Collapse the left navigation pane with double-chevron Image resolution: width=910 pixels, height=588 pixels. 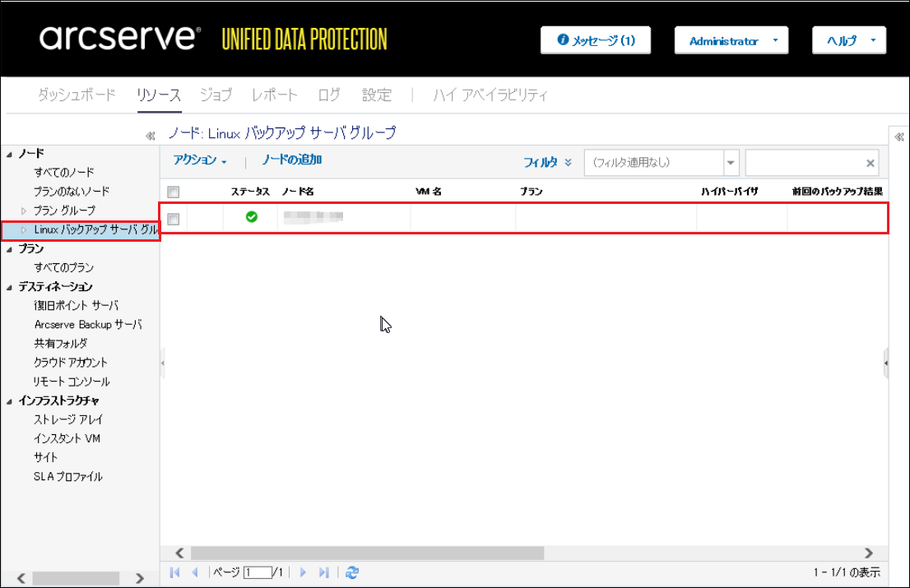pos(151,136)
